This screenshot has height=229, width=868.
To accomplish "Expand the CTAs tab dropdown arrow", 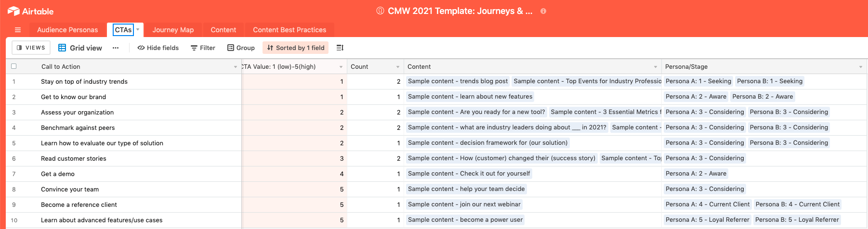I will [138, 30].
